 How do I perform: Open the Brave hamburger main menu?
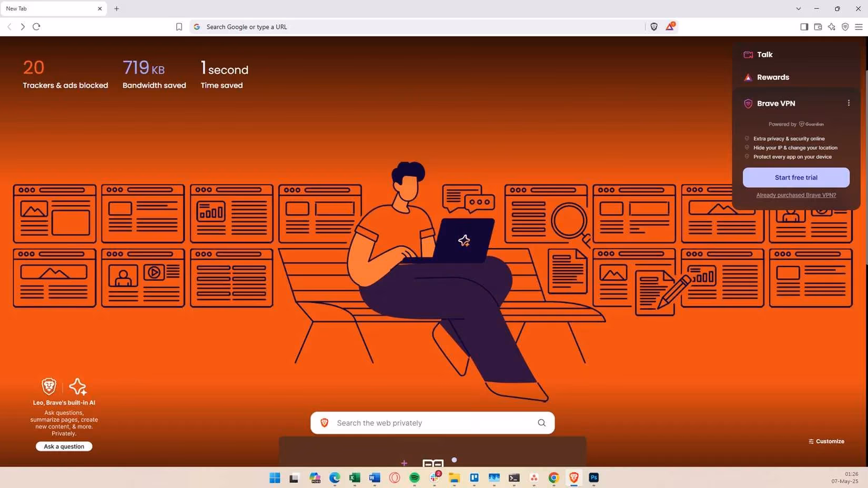click(859, 27)
